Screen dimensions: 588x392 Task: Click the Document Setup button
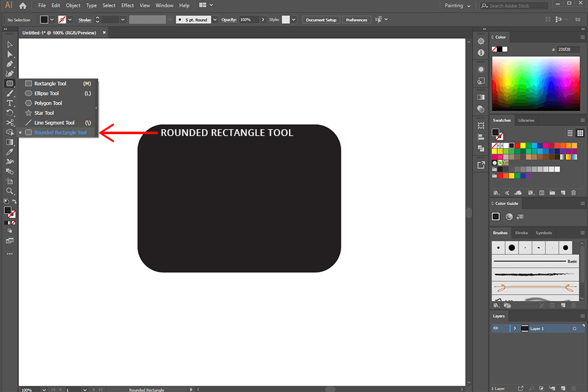[321, 19]
